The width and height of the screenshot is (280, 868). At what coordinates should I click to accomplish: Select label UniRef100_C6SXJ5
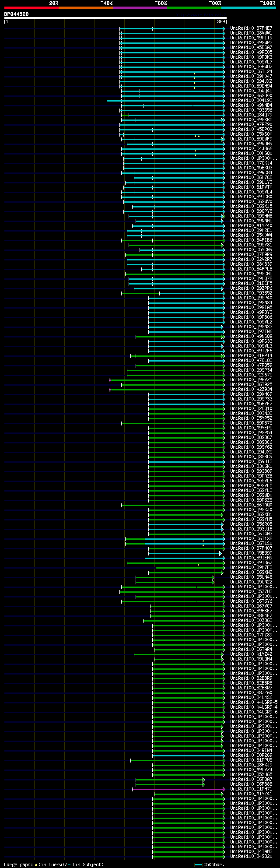click(251, 206)
